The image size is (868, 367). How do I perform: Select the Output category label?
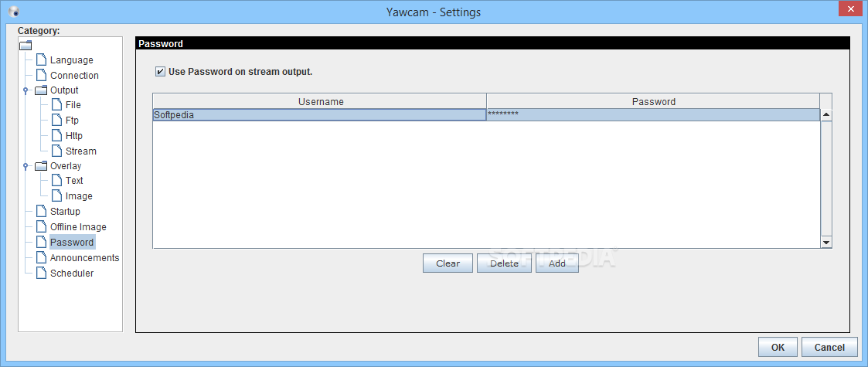click(x=64, y=90)
